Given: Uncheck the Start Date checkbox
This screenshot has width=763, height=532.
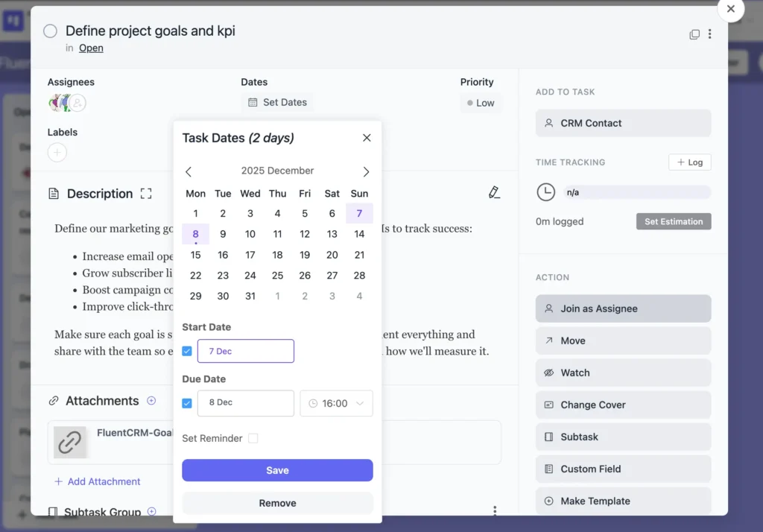Looking at the screenshot, I should (187, 351).
